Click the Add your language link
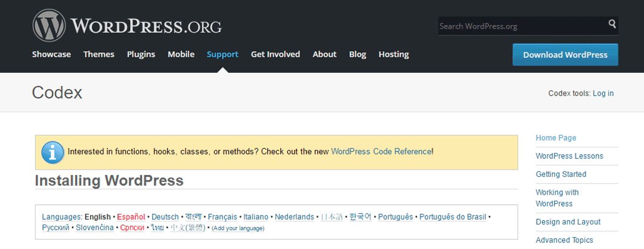Viewport: 644px width, 249px height. [x=238, y=228]
